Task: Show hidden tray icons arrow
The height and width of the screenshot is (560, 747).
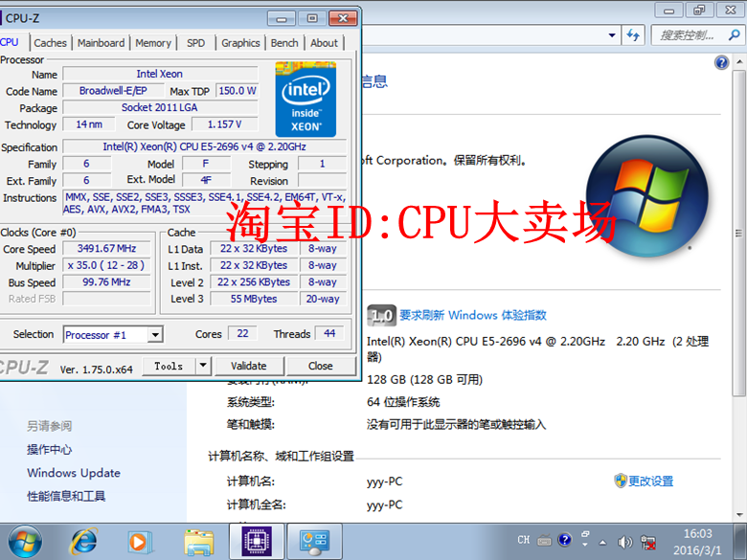Action: pyautogui.click(x=602, y=542)
